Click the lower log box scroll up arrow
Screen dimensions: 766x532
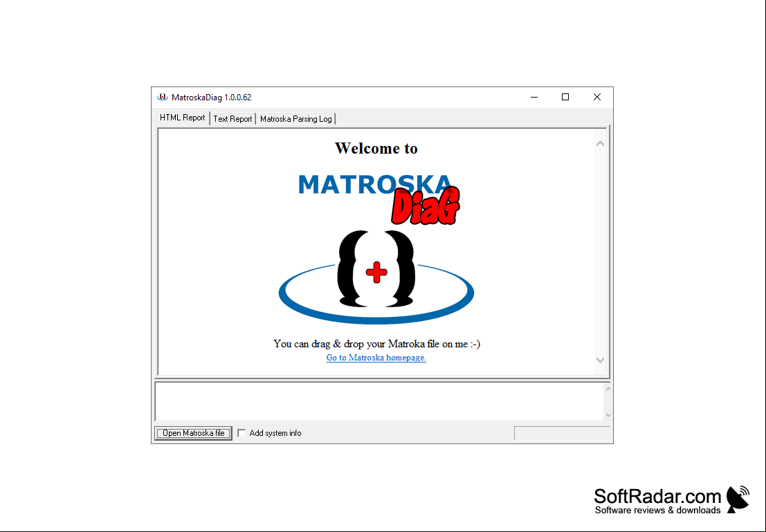[608, 389]
